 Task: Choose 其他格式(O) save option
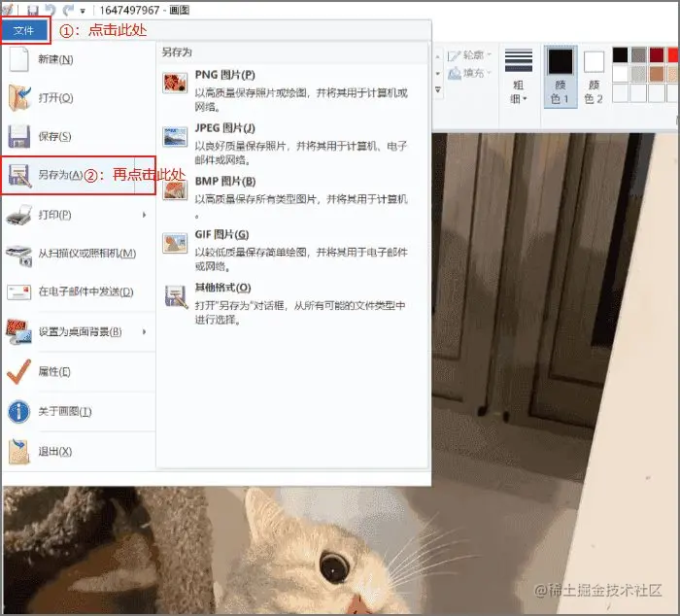(292, 304)
